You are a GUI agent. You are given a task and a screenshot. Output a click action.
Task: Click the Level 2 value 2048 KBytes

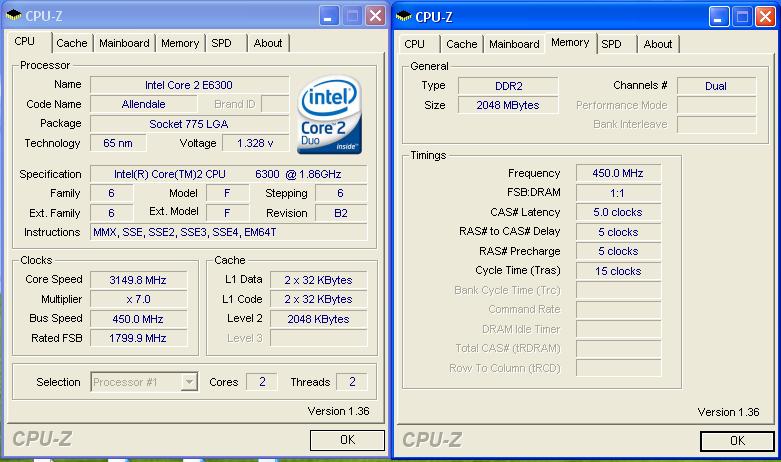coord(318,319)
